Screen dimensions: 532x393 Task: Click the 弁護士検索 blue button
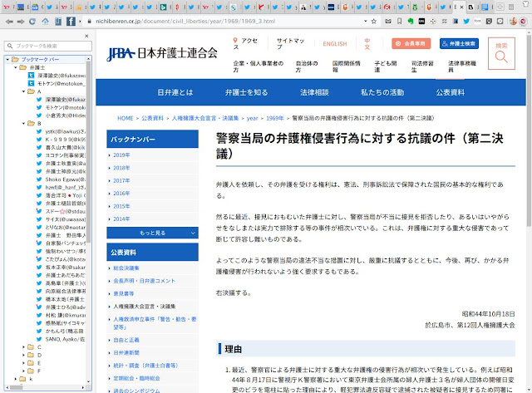click(x=459, y=43)
